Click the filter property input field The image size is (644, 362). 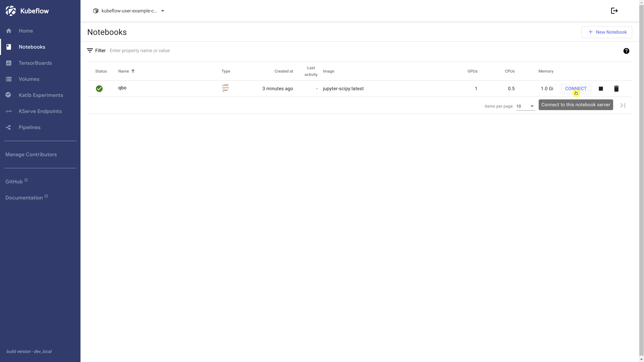point(225,51)
